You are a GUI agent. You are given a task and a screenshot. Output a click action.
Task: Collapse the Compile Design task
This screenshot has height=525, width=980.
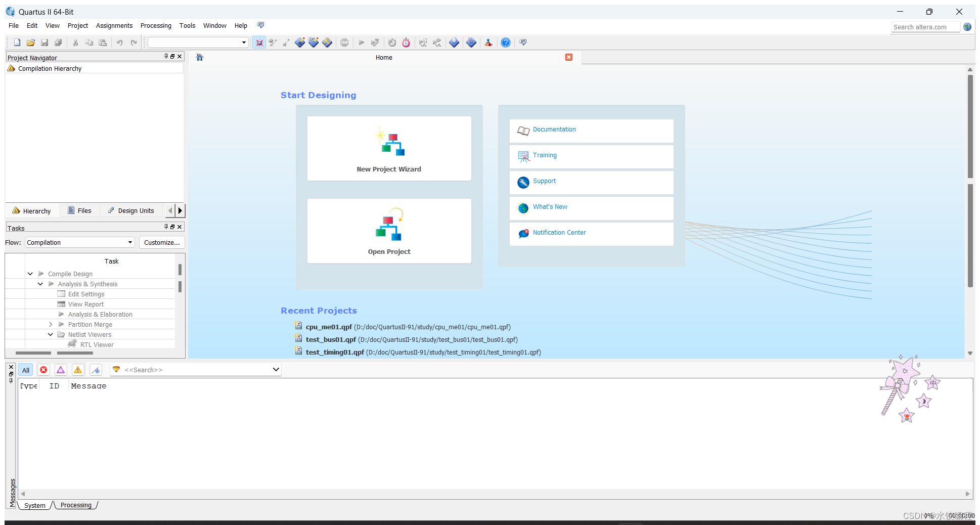pos(30,274)
